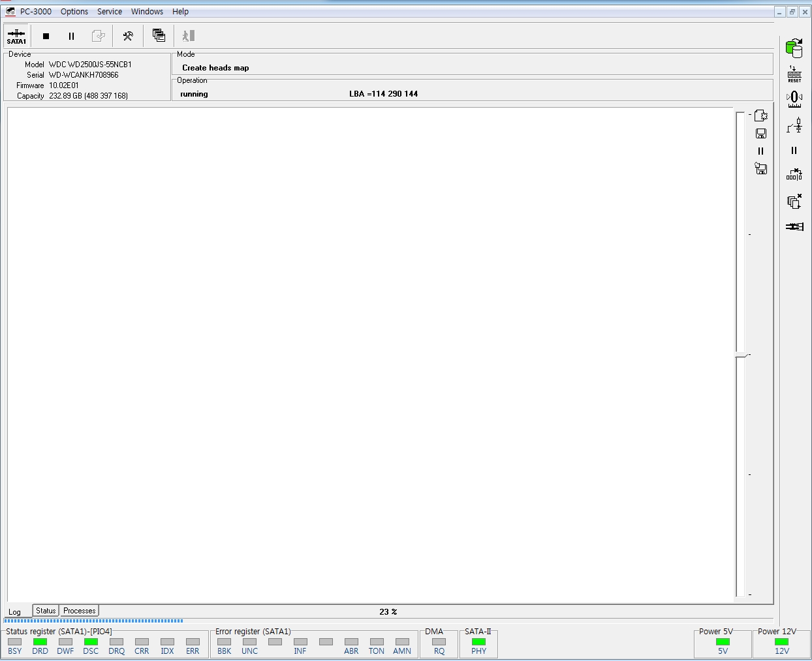
Task: Switch to the Log tab
Action: tap(15, 612)
